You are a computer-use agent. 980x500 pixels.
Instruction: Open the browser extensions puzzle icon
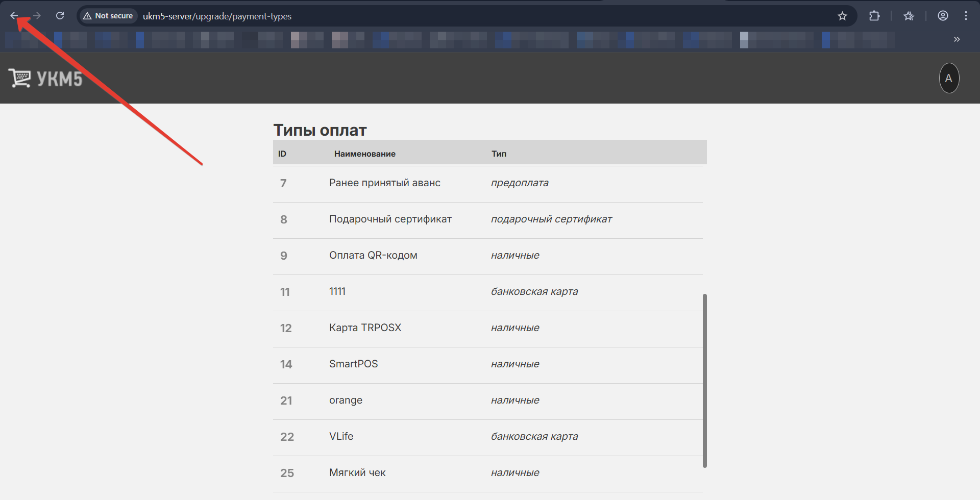[874, 16]
